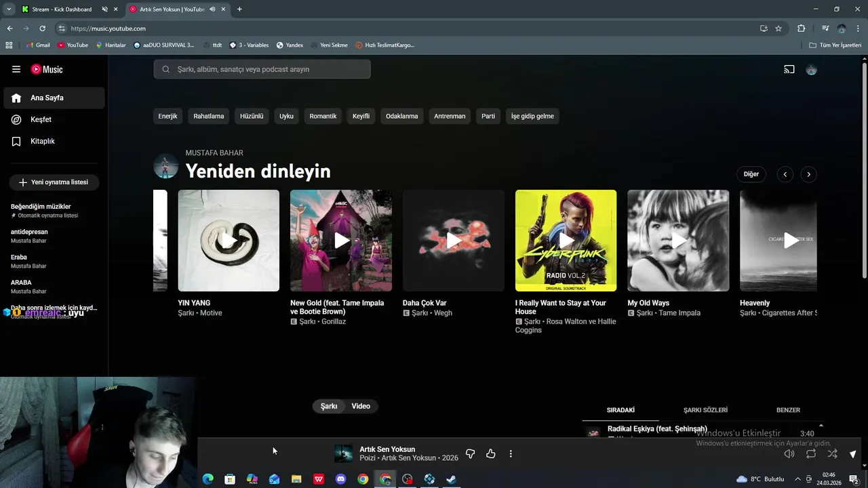Bookmark this page with star icon
Image resolution: width=868 pixels, height=488 pixels.
pos(778,28)
